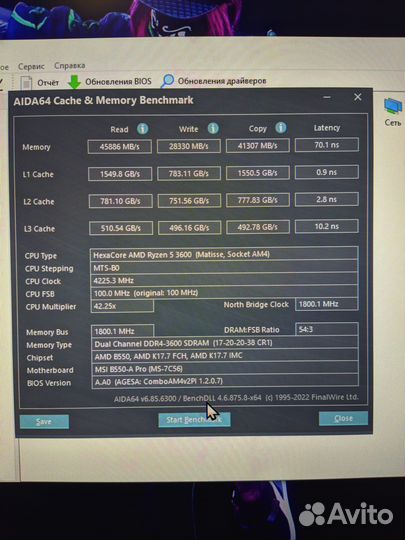Click the Copy column header
This screenshot has width=405, height=540.
[x=258, y=128]
